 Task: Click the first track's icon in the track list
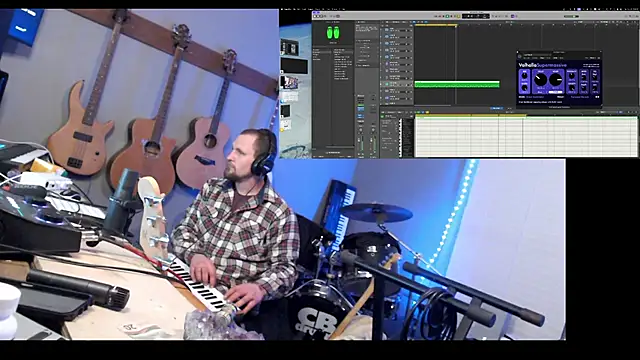(387, 30)
